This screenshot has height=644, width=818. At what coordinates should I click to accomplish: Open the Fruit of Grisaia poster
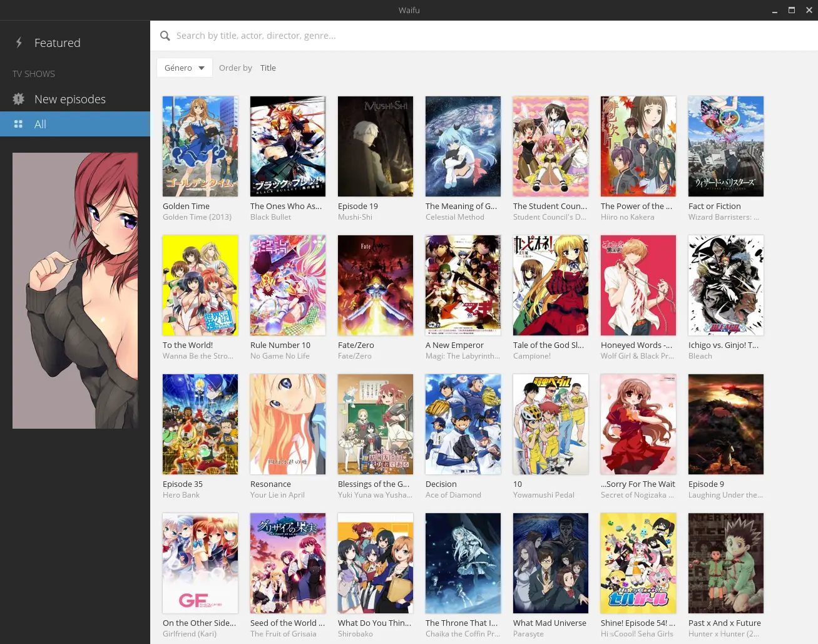click(x=288, y=563)
